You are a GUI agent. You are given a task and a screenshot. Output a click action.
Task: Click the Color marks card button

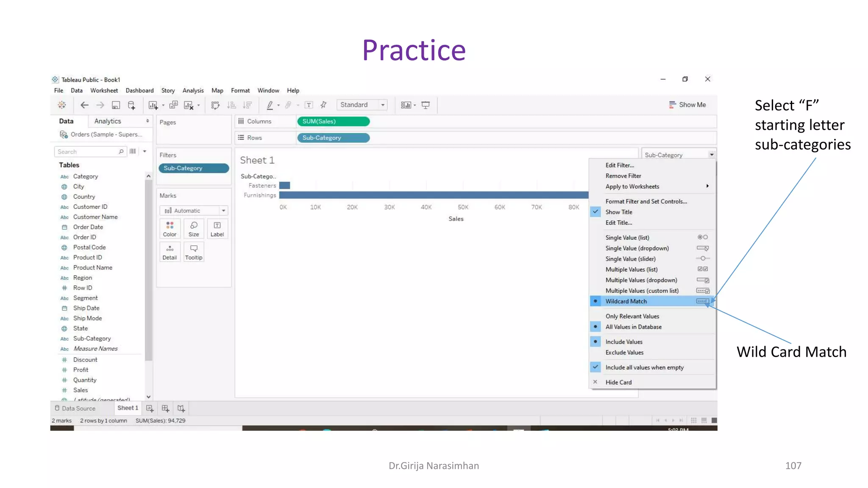(170, 229)
